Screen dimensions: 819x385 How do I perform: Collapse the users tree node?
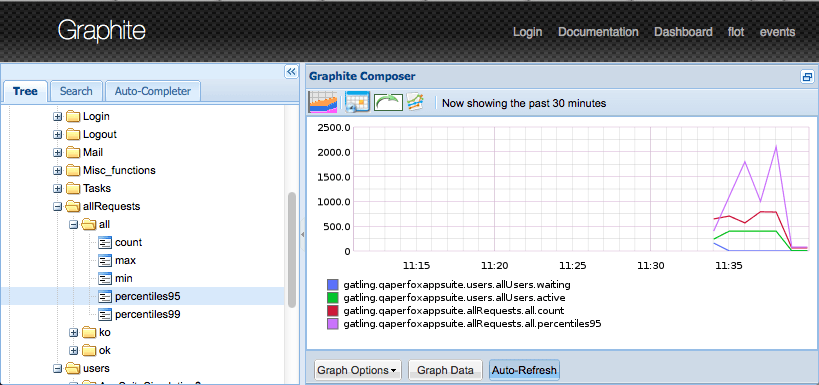tap(57, 368)
